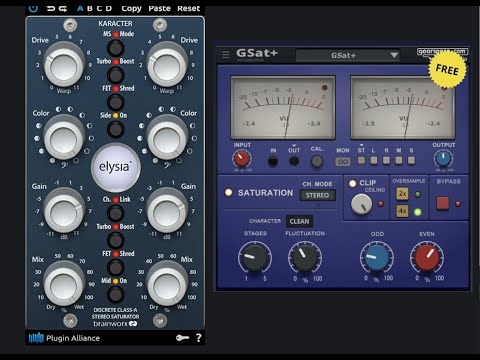Click the left channel Color knob

click(x=64, y=139)
